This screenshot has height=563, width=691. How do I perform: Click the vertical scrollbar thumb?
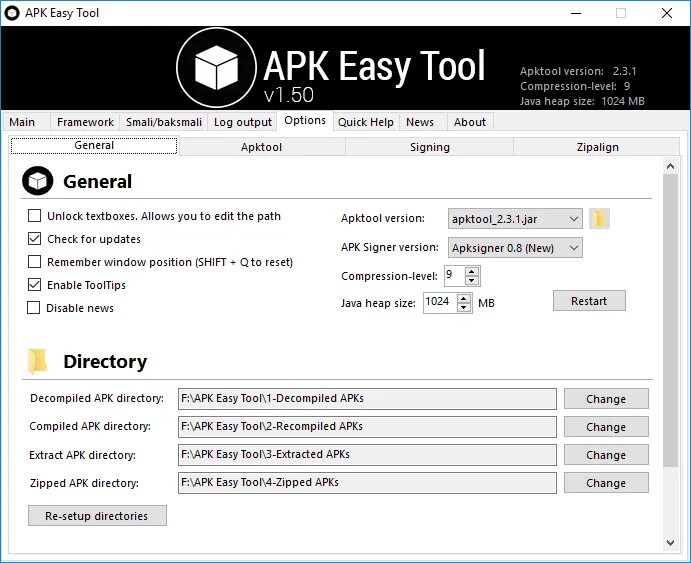coord(670,320)
